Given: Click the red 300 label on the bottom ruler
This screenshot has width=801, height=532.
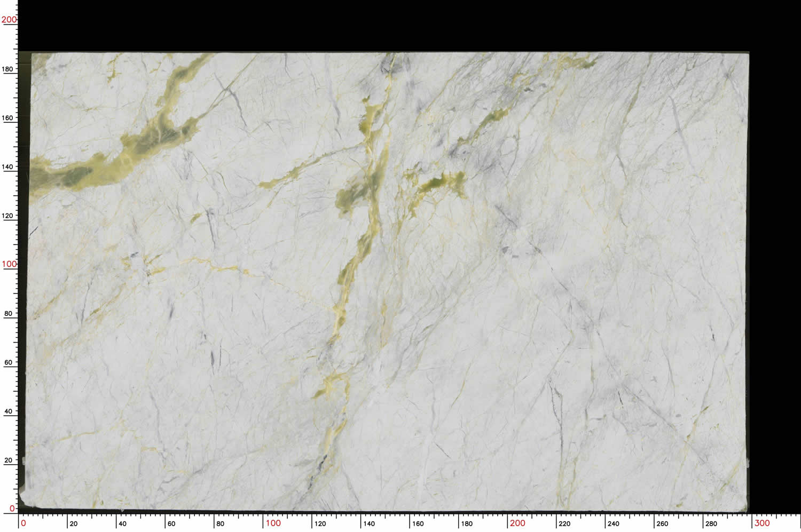Looking at the screenshot, I should coord(762,523).
